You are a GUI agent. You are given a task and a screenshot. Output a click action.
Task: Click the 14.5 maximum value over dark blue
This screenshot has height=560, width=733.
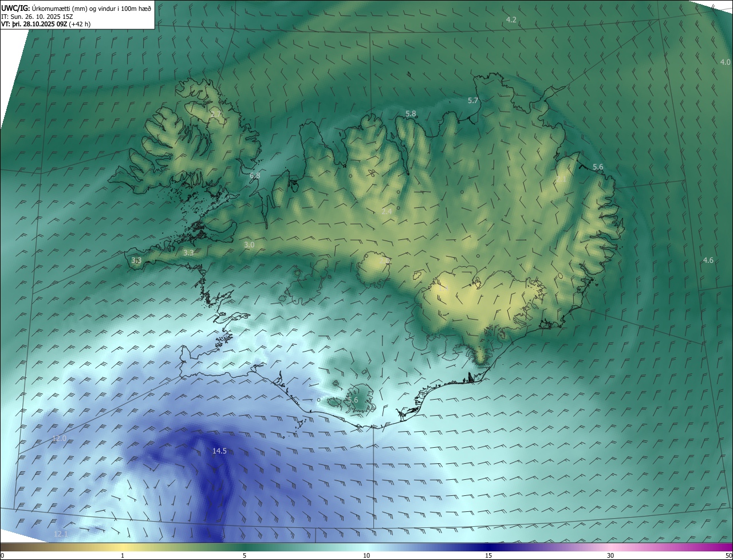click(x=219, y=451)
